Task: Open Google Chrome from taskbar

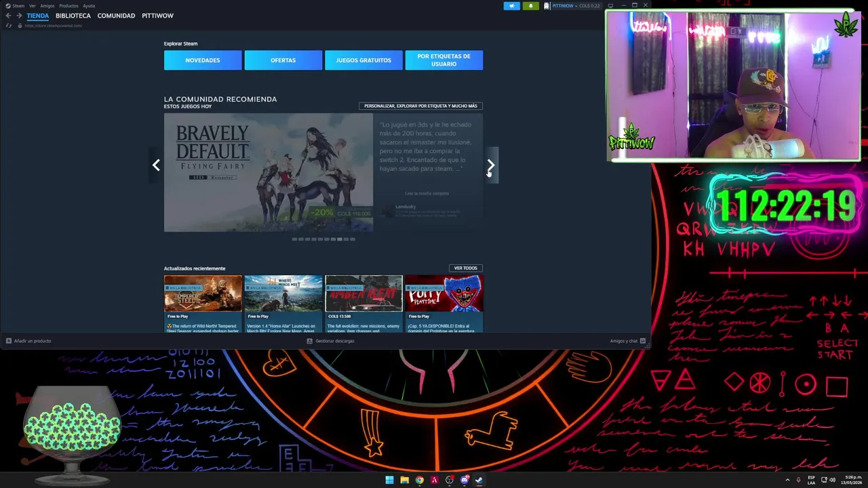Action: 419,480
